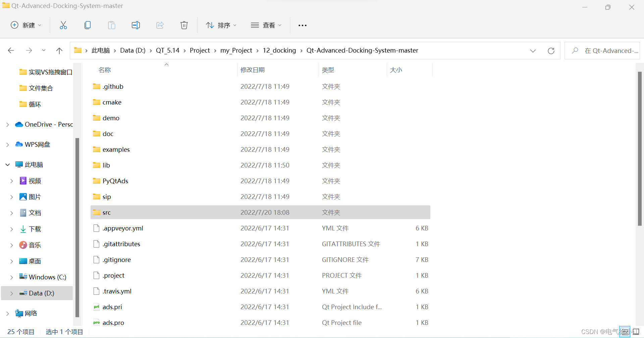The image size is (644, 338).
Task: Refresh the current folder view
Action: click(551, 51)
